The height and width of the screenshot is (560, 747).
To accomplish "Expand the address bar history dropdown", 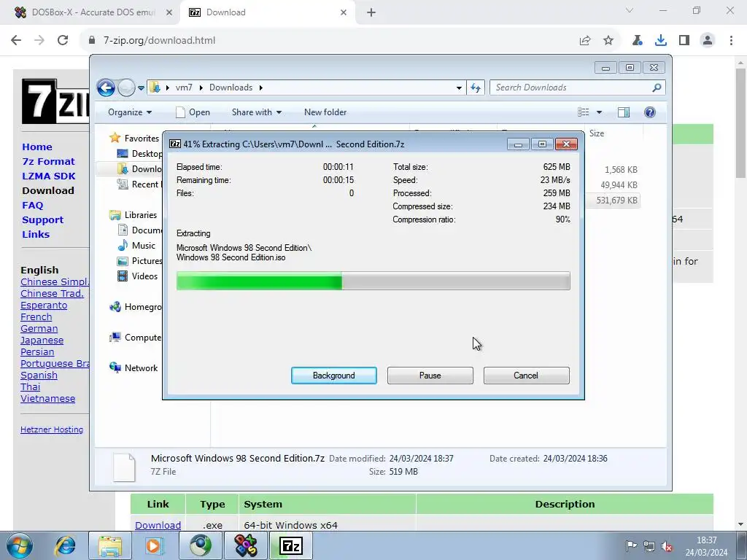I will [459, 87].
